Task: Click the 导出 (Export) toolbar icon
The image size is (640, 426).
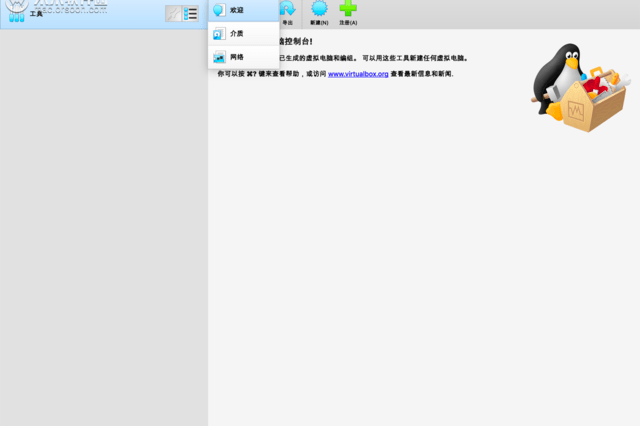Action: 287,12
